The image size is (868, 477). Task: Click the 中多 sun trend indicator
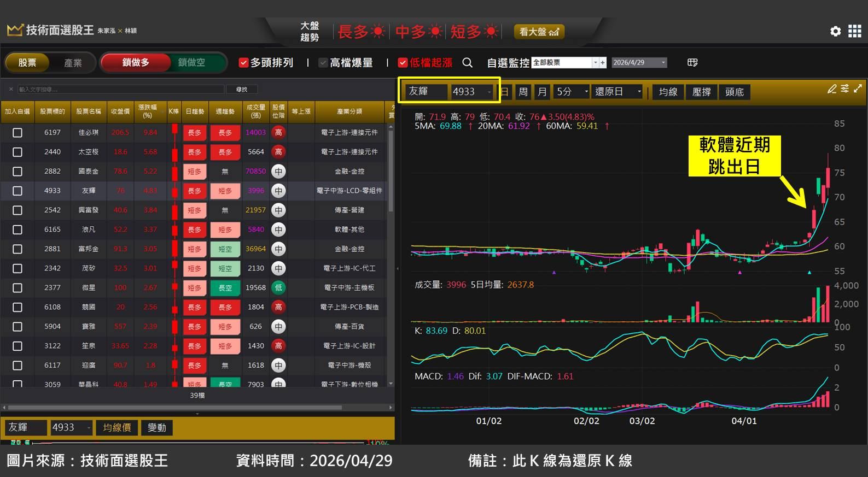click(419, 32)
